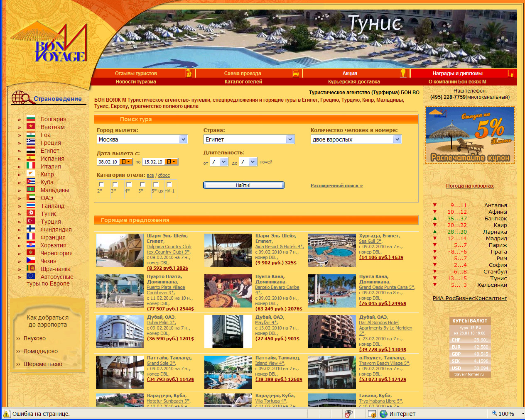This screenshot has height=420, width=525.
Task: Click the page error warning icon in status bar
Action: [x=7, y=414]
